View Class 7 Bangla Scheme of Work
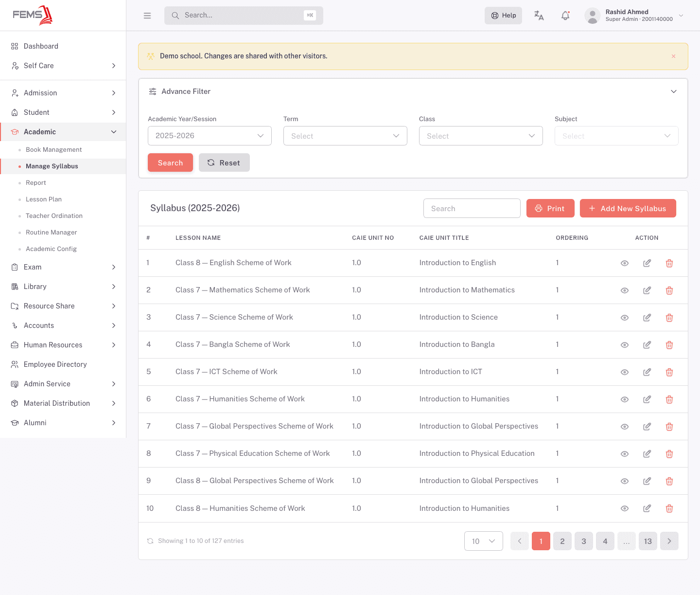Image resolution: width=700 pixels, height=595 pixels. tap(625, 345)
